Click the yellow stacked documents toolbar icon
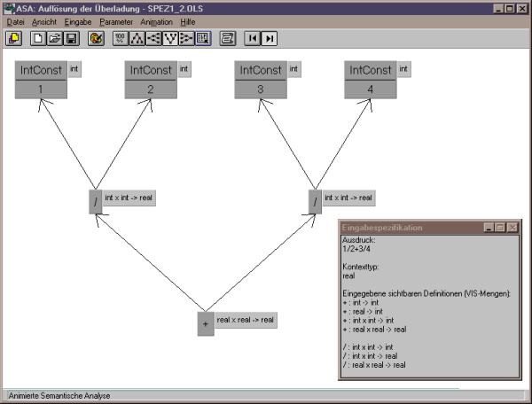The height and width of the screenshot is (404, 532). coord(14,38)
